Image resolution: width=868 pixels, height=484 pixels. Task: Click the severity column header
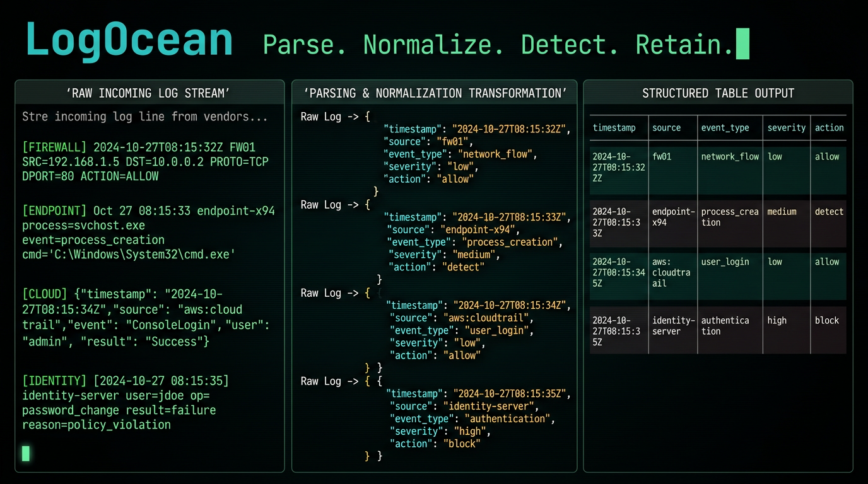tap(786, 127)
